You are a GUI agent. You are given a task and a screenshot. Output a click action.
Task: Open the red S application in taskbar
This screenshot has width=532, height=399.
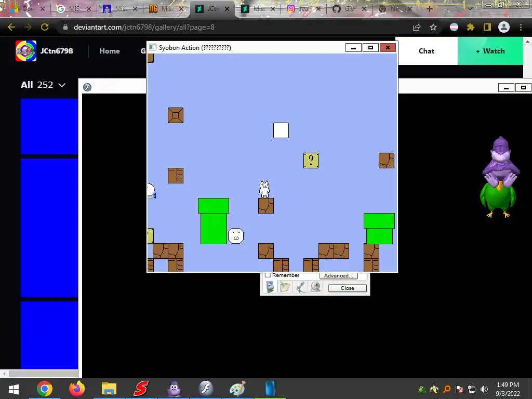coord(141,389)
